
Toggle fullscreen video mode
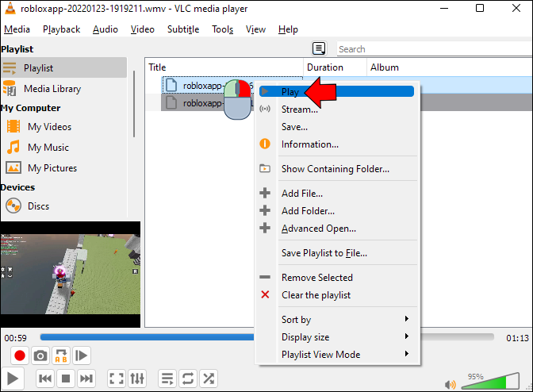click(117, 379)
